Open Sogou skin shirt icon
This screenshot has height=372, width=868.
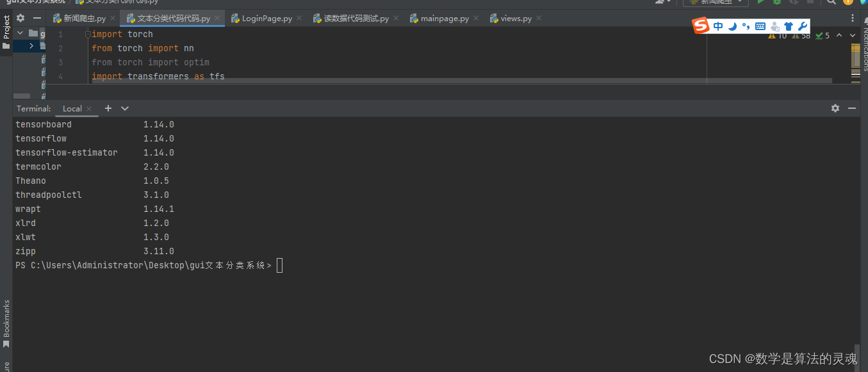tap(789, 26)
